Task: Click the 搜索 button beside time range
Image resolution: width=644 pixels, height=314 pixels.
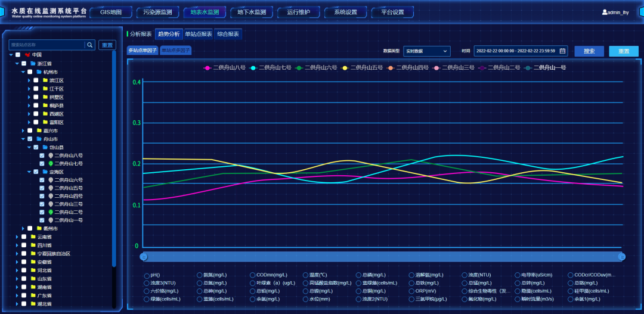Action: click(589, 51)
